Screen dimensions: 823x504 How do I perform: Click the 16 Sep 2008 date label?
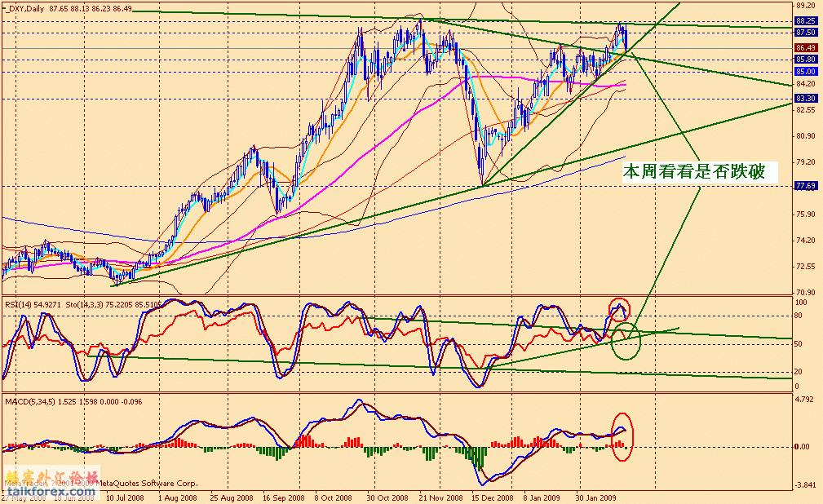[x=283, y=497]
